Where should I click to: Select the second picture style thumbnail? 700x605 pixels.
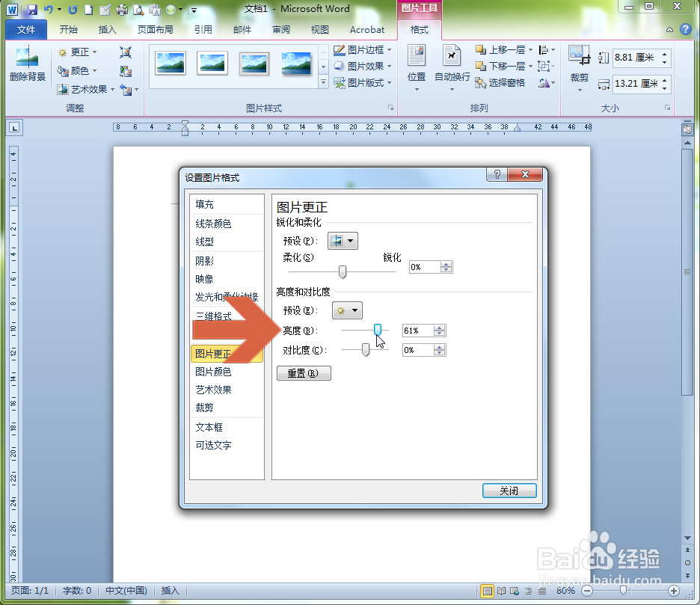click(x=212, y=63)
